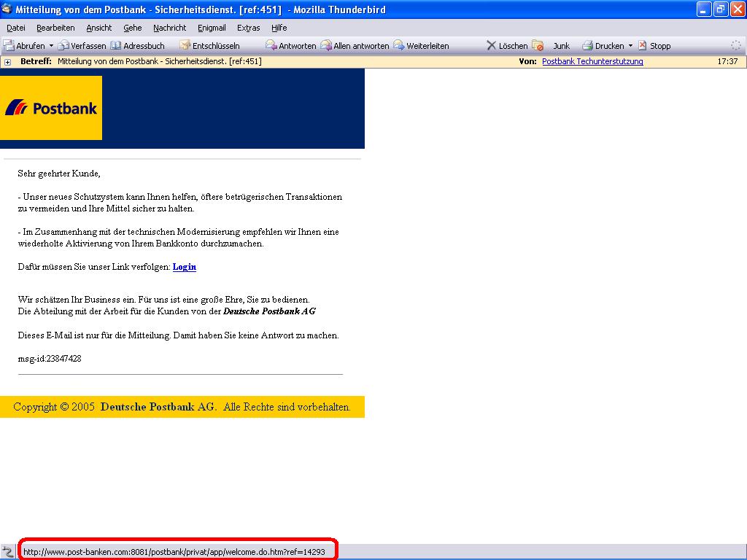This screenshot has width=747, height=560.
Task: Expand the Drucken dropdown arrow
Action: point(630,46)
